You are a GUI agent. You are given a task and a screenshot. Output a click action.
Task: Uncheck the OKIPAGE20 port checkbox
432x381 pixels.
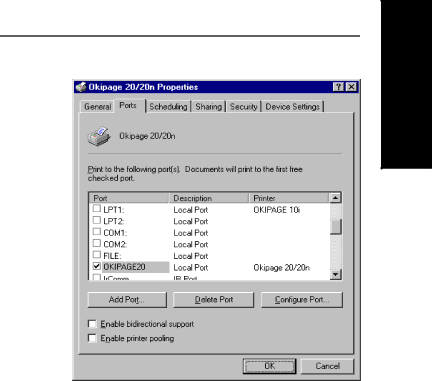tap(97, 266)
